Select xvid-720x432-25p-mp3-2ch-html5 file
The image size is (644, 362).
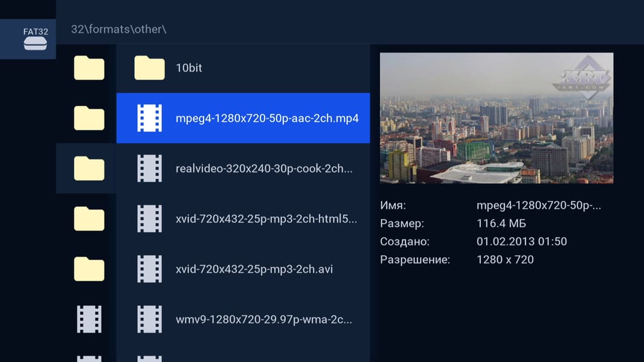click(x=243, y=219)
